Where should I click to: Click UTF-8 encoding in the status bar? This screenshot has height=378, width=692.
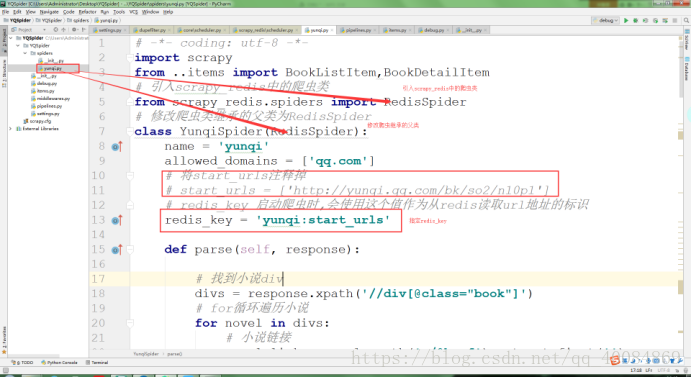[663, 370]
